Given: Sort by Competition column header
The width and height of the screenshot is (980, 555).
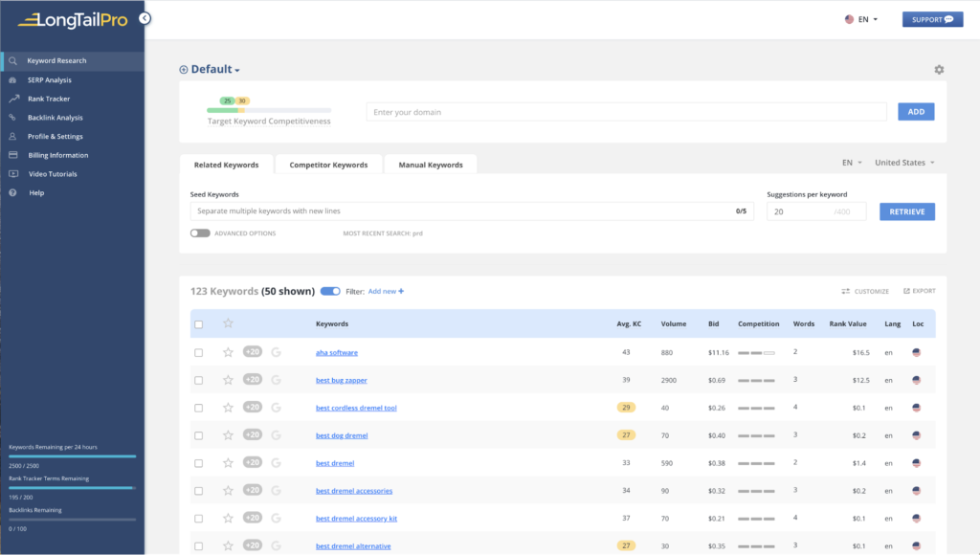Looking at the screenshot, I should (x=758, y=323).
